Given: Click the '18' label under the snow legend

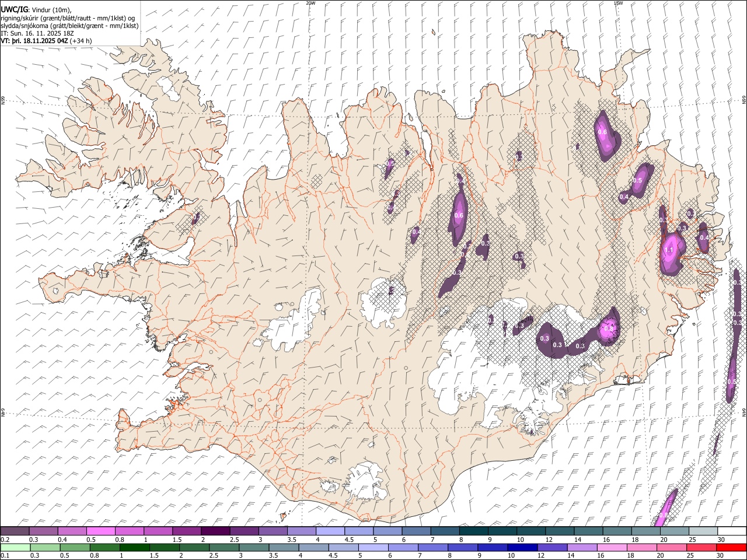Looking at the screenshot, I should click(636, 540).
